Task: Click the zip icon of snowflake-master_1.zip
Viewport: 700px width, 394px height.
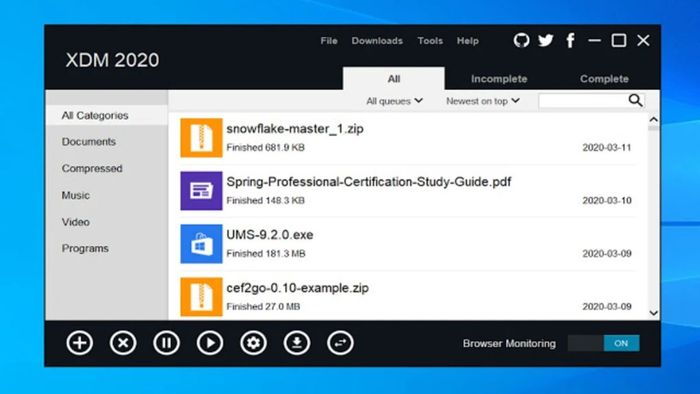Action: click(x=201, y=138)
